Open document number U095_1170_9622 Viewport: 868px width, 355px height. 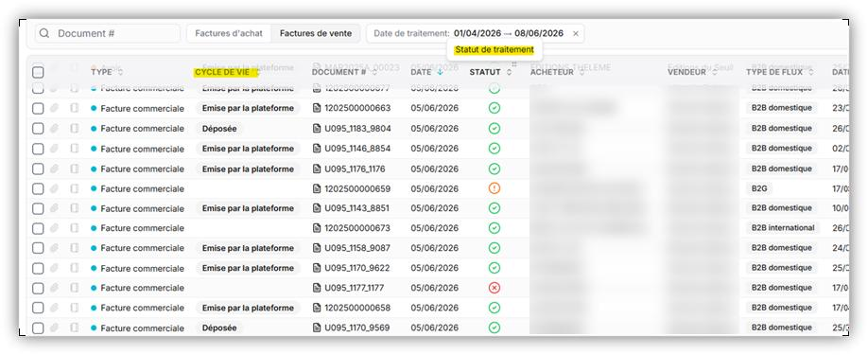pyautogui.click(x=357, y=268)
